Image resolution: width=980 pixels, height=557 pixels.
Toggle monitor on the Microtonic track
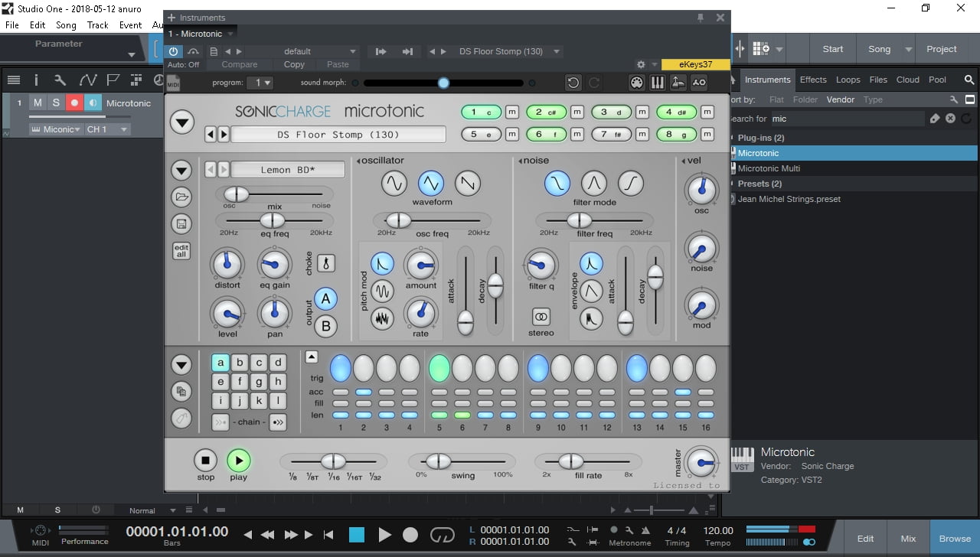tap(93, 103)
